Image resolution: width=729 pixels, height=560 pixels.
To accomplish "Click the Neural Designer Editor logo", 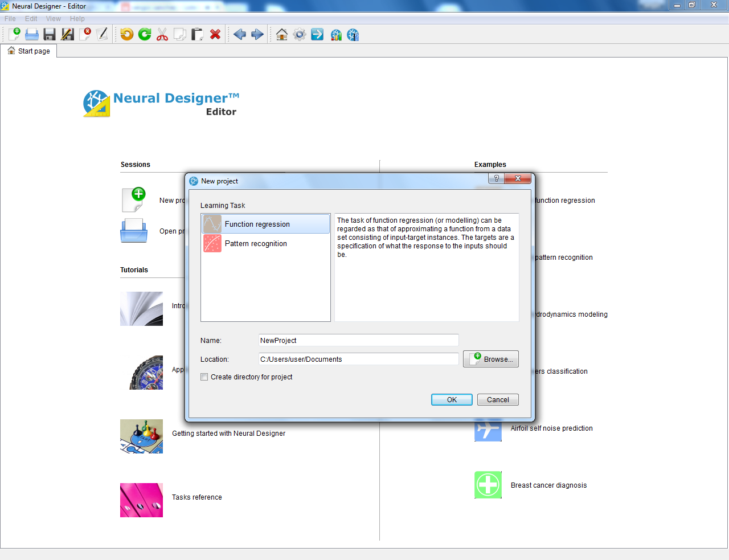I will (161, 104).
